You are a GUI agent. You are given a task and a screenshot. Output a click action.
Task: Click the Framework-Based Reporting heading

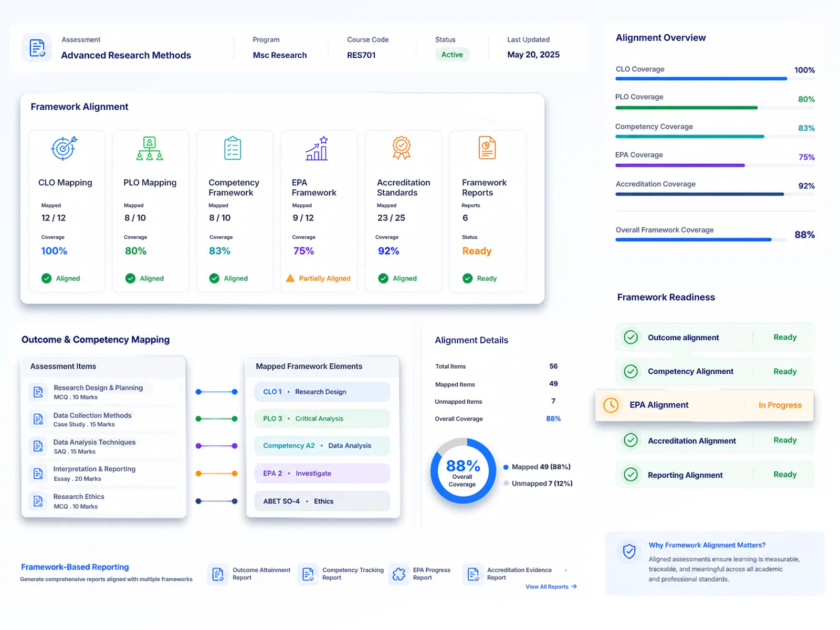click(x=75, y=567)
